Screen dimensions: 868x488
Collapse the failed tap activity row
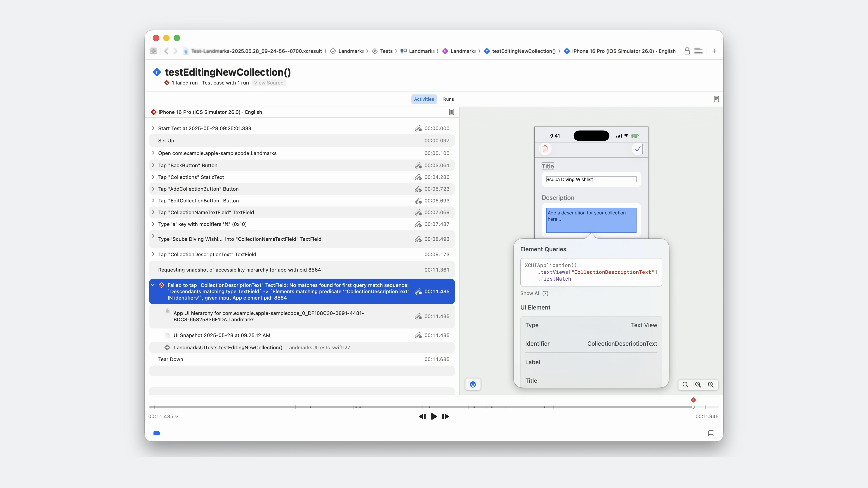click(153, 285)
